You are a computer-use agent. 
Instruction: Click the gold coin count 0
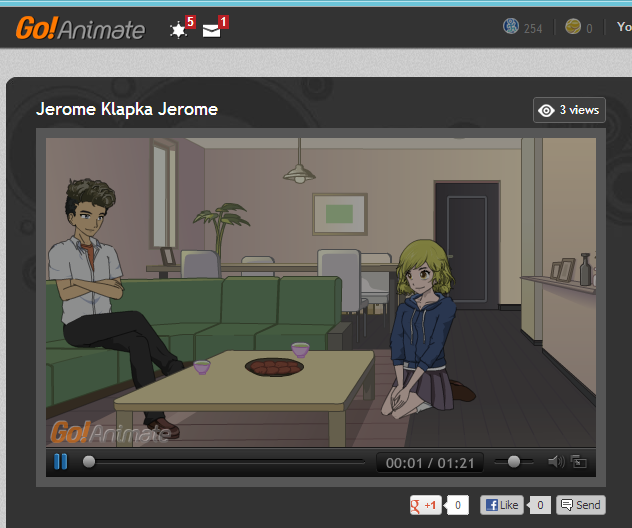click(x=589, y=29)
